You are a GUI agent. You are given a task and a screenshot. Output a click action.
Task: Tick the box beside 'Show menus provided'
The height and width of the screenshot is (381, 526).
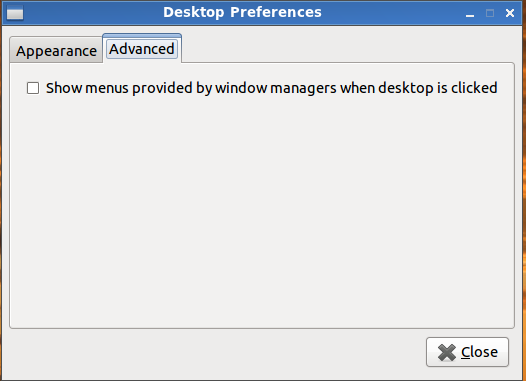[x=33, y=88]
